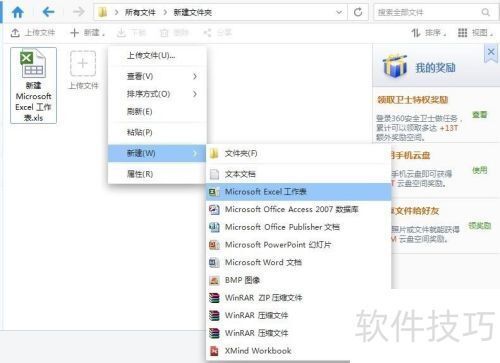Open 领取卫士特权奖励 heading
Viewport: 500px width, 363px height.
(x=412, y=100)
